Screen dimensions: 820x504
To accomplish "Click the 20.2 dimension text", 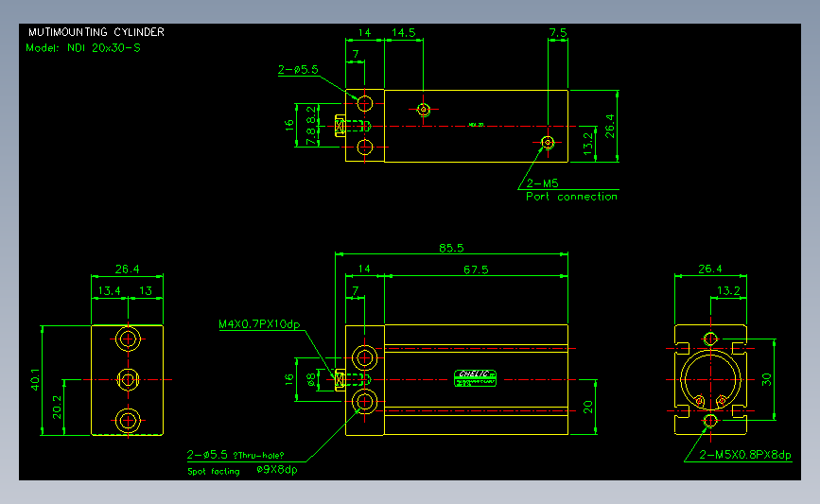I will click(x=57, y=408).
